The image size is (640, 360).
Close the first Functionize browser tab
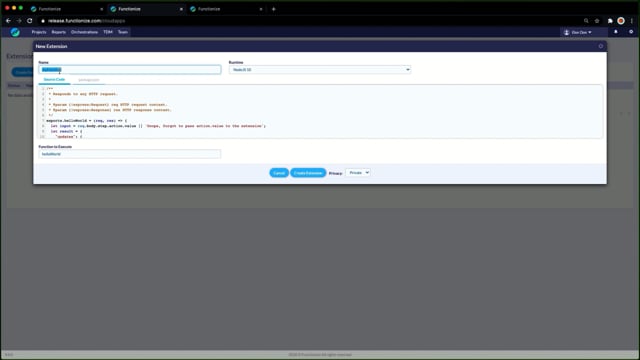click(102, 9)
